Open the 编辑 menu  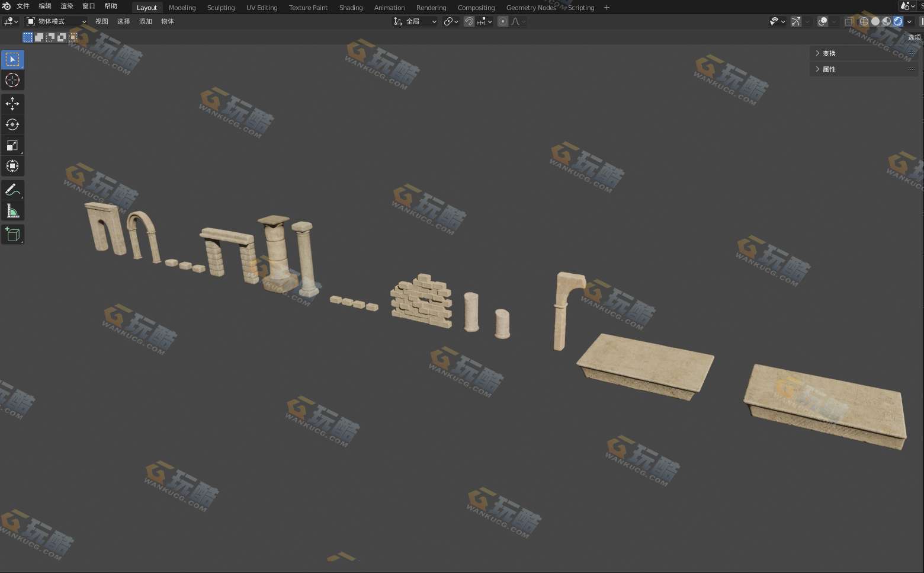click(45, 7)
